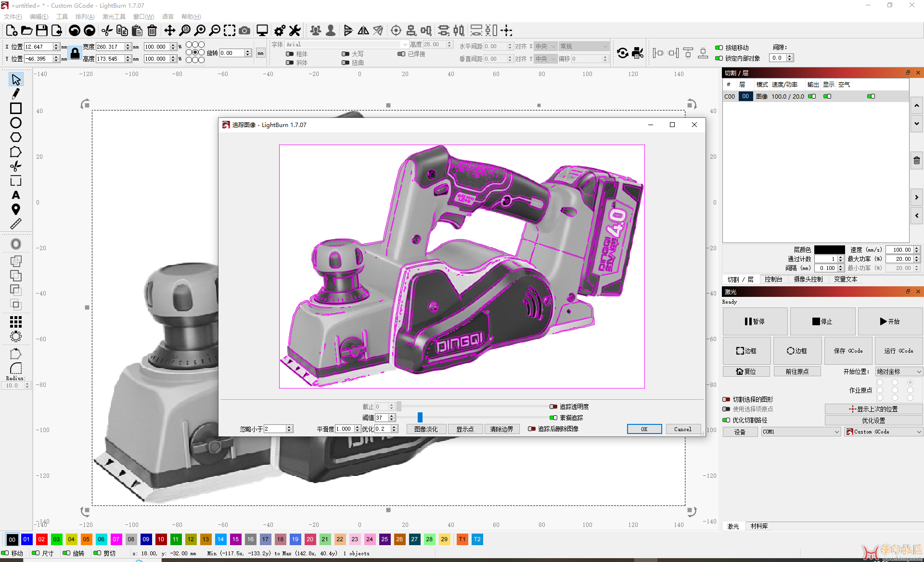The width and height of the screenshot is (924, 562).
Task: Click the 显示点 button
Action: click(x=465, y=429)
